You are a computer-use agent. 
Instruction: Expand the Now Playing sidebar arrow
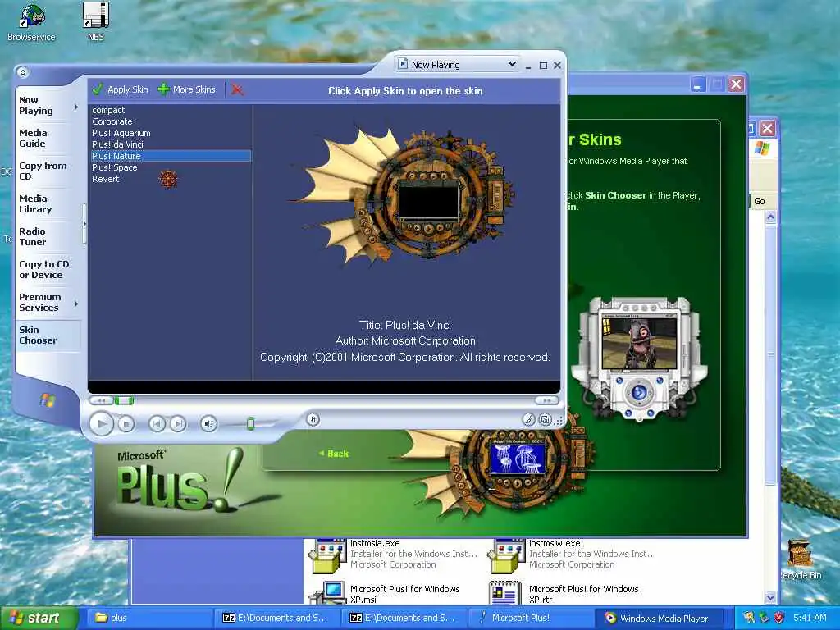(x=76, y=107)
